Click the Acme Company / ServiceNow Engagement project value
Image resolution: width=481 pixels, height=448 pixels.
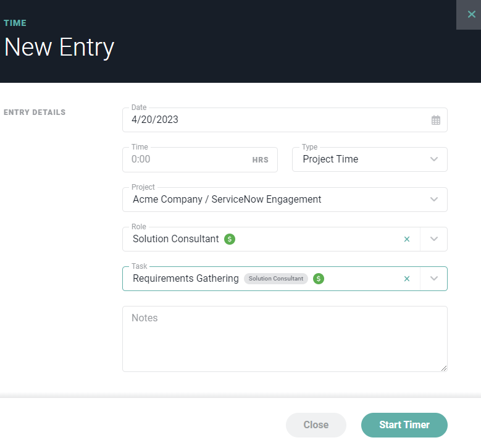coord(227,199)
